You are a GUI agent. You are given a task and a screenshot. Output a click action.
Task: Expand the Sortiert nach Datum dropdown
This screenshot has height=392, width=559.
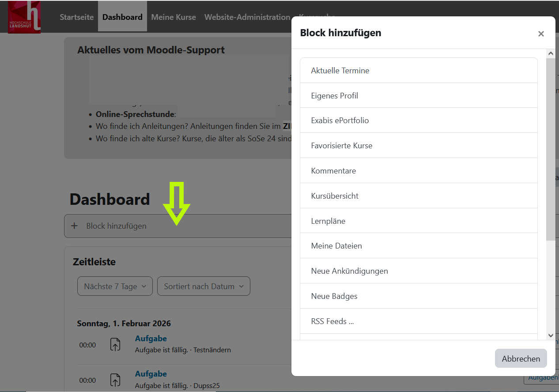(x=204, y=286)
